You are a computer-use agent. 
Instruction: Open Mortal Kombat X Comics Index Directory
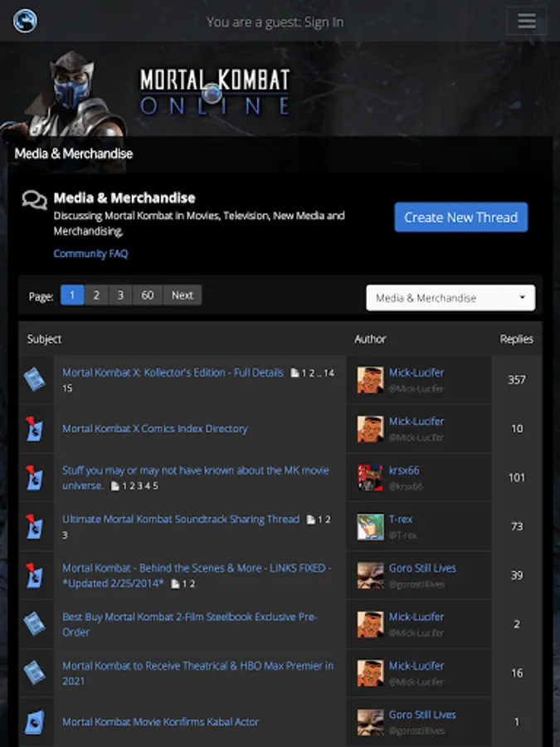click(155, 429)
